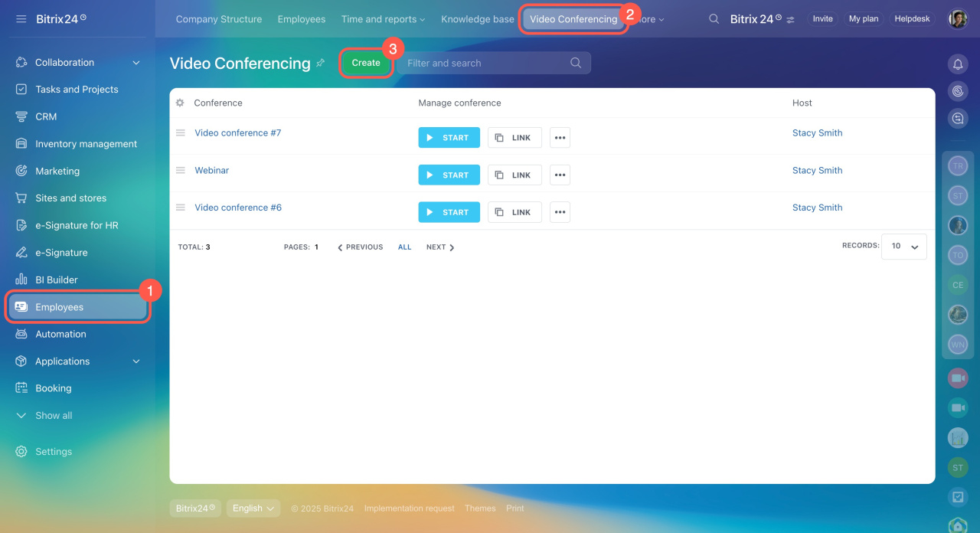Open My plan
Image resolution: width=980 pixels, height=533 pixels.
(863, 19)
